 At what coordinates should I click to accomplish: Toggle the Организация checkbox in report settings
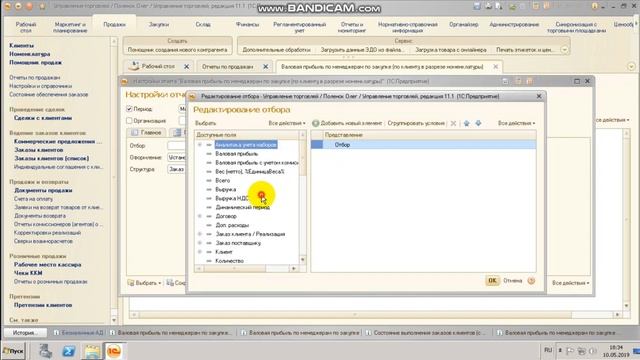pos(129,121)
